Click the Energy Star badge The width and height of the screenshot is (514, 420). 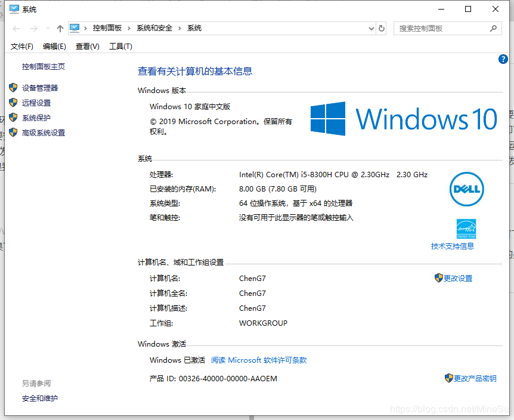pyautogui.click(x=466, y=229)
